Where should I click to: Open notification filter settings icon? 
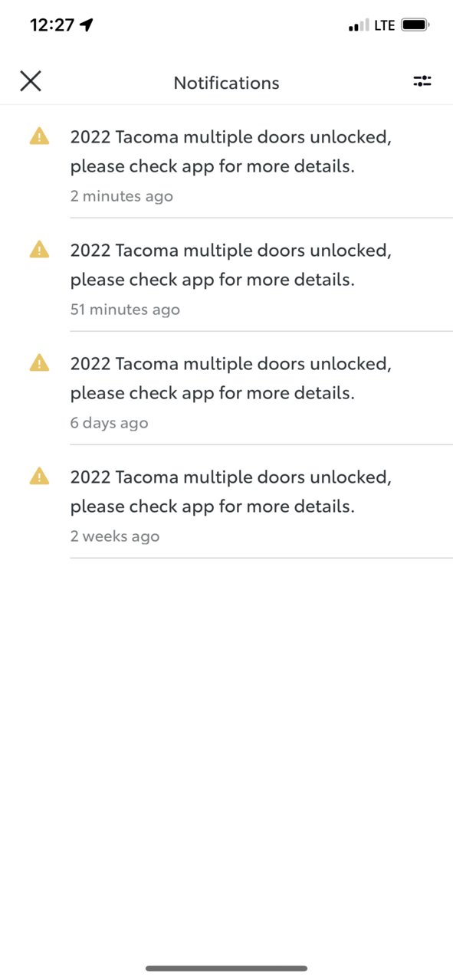422,81
